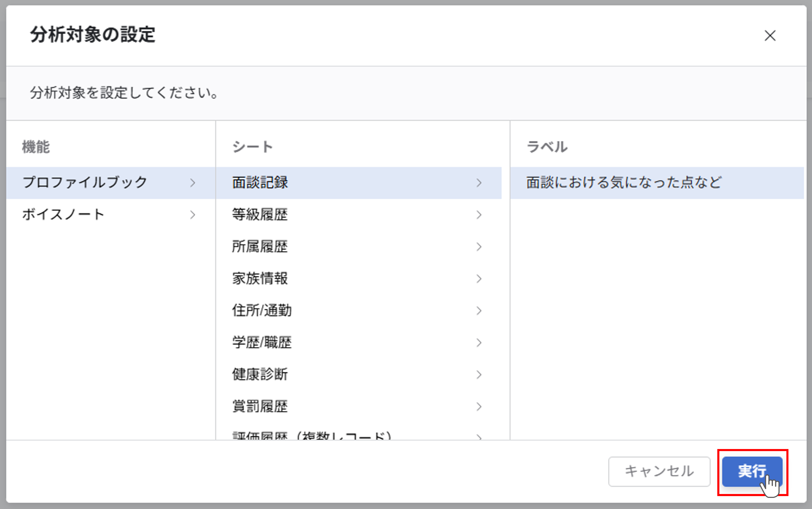The width and height of the screenshot is (812, 509).
Task: Select the 面談における気になった点など label
Action: (623, 183)
